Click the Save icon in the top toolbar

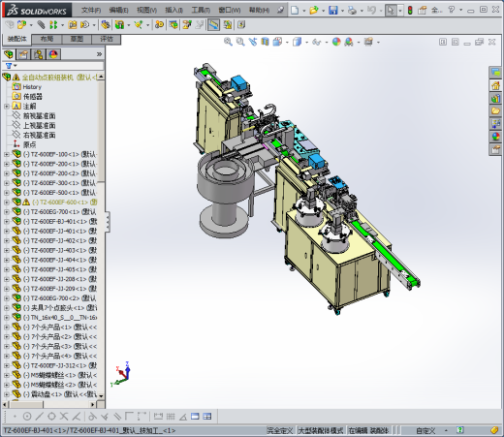point(332,10)
